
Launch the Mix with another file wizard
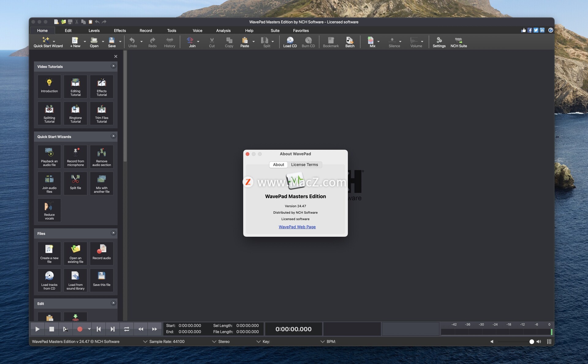[102, 184]
